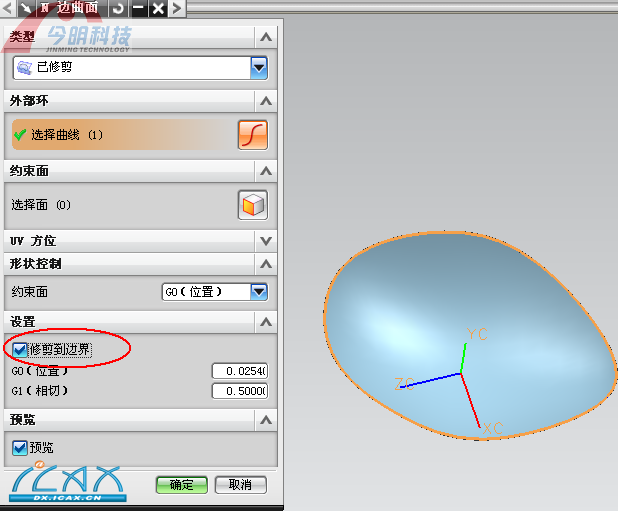Click the previous arrow in title bar
The height and width of the screenshot is (511, 618).
7,8
